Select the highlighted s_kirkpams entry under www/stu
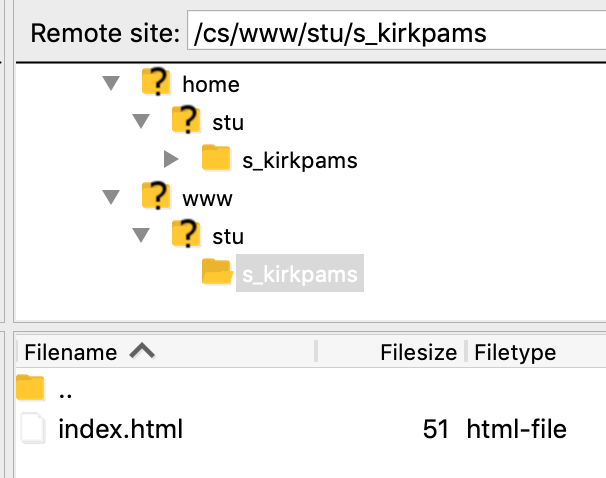Image resolution: width=606 pixels, height=478 pixels. [x=299, y=273]
